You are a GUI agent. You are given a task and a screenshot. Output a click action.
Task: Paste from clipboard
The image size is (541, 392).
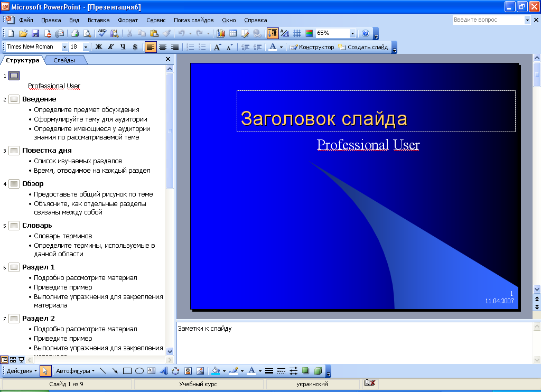(x=154, y=33)
